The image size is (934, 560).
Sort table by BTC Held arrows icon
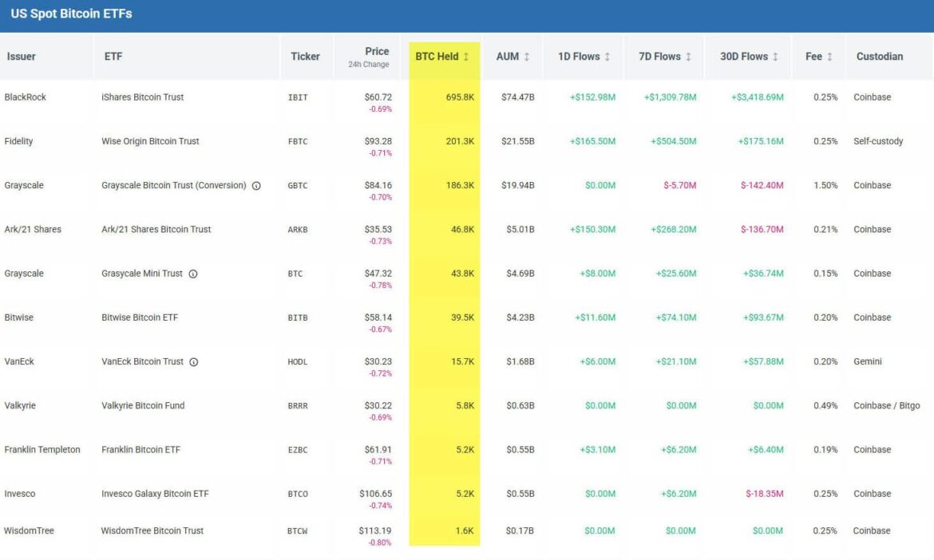point(466,57)
